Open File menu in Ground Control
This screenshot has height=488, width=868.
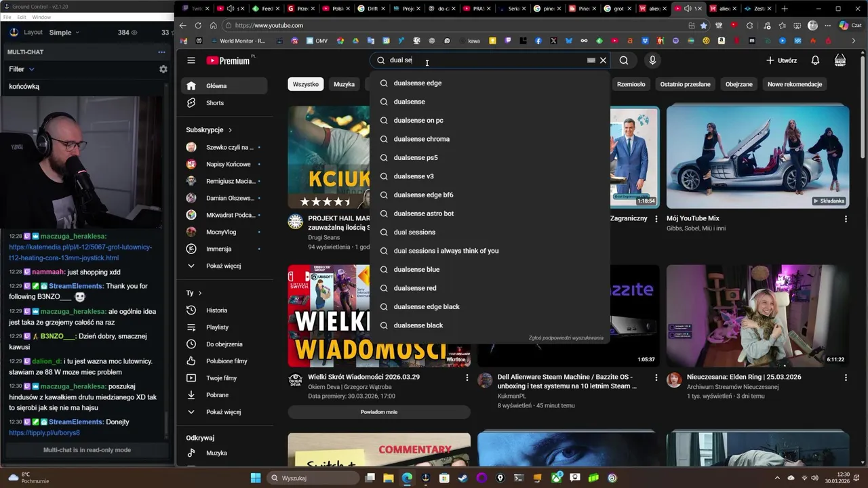point(7,17)
